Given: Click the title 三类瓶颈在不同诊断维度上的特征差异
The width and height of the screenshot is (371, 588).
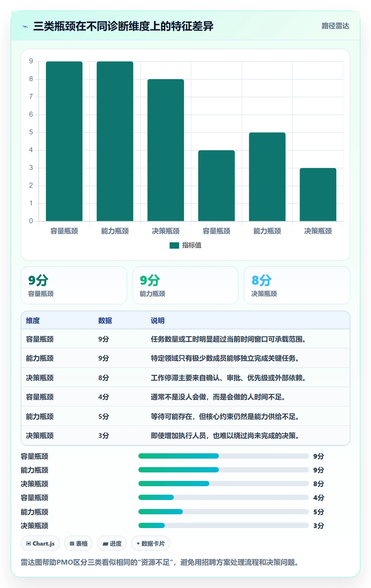Looking at the screenshot, I should (x=123, y=26).
